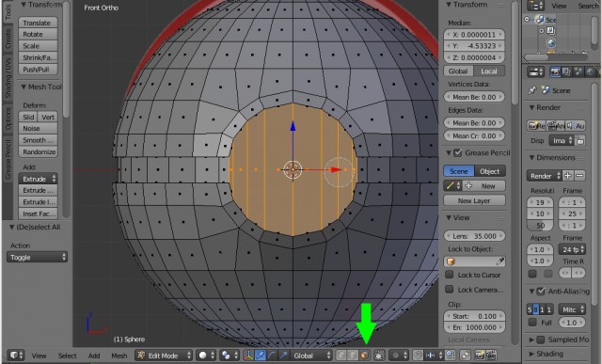Open the outliner editor type selector
The image size is (602, 364).
[x=535, y=6]
